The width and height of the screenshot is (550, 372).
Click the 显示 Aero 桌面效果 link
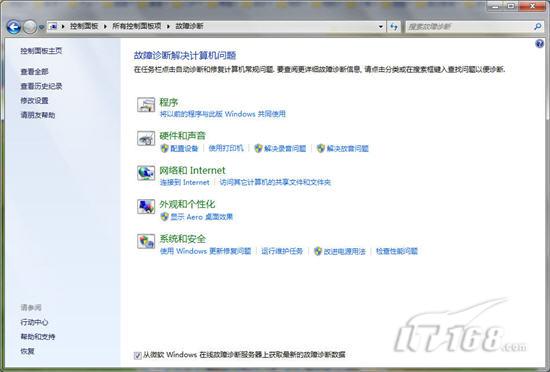(202, 217)
